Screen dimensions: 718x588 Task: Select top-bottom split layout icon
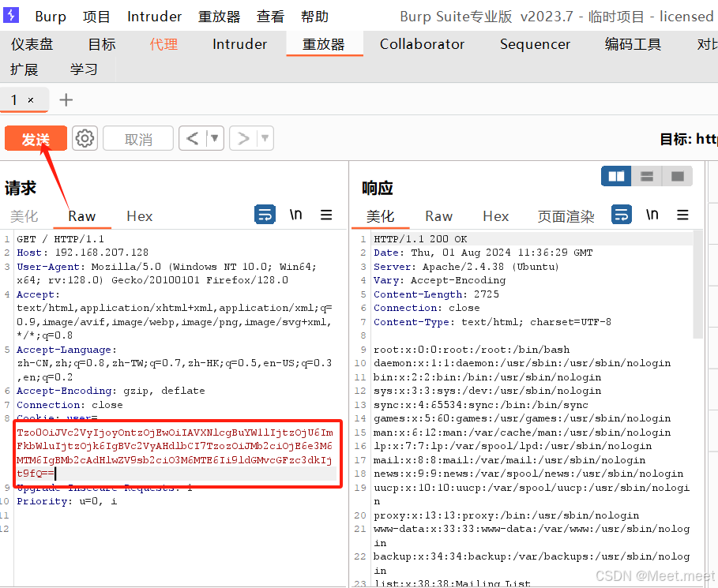pos(647,176)
